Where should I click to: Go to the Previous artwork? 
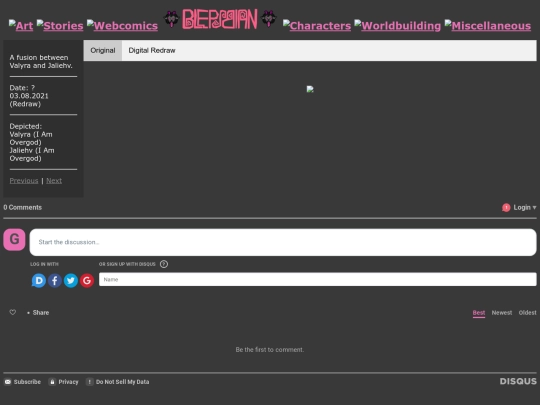click(24, 180)
